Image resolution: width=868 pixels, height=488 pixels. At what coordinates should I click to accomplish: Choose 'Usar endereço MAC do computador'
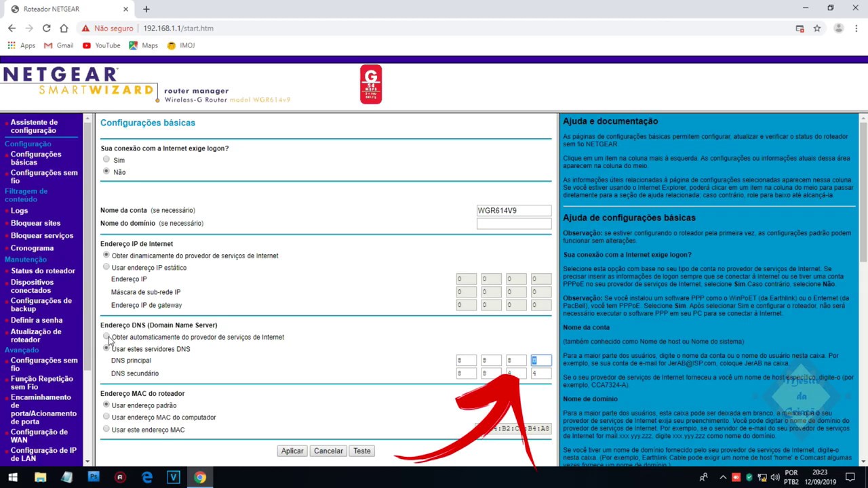[x=106, y=417]
